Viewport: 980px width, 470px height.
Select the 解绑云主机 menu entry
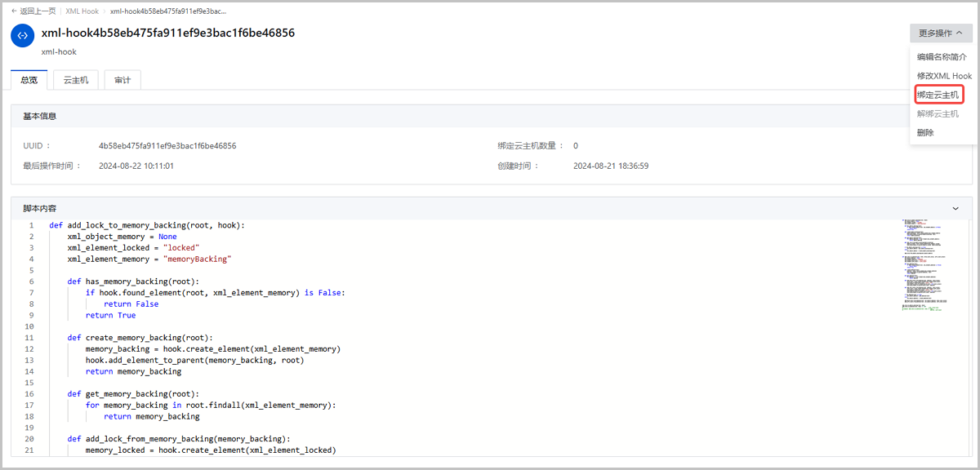pyautogui.click(x=938, y=113)
